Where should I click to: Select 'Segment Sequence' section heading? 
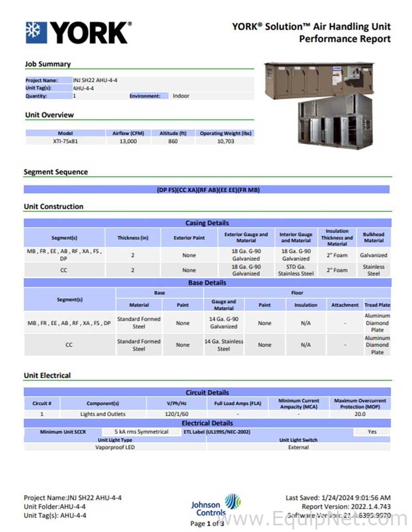click(56, 172)
